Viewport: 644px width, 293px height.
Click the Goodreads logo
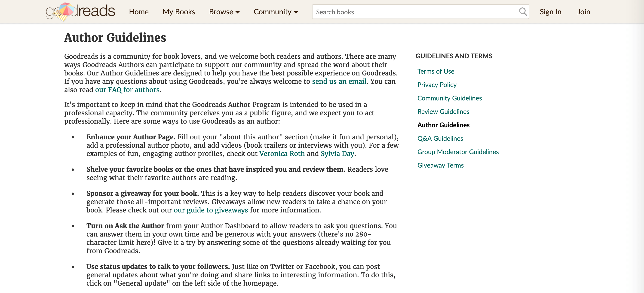pos(80,12)
